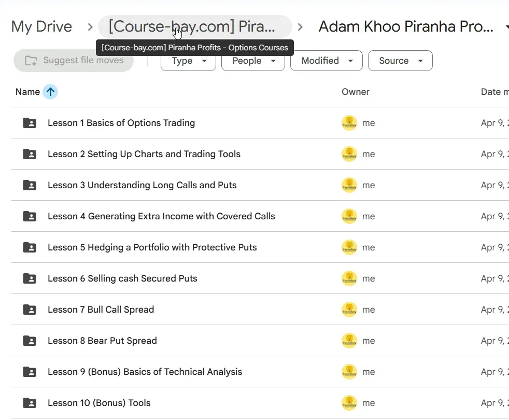This screenshot has height=420, width=509.
Task: Select the folder icon for Lesson 6 cash Secured Puts
Action: point(30,278)
